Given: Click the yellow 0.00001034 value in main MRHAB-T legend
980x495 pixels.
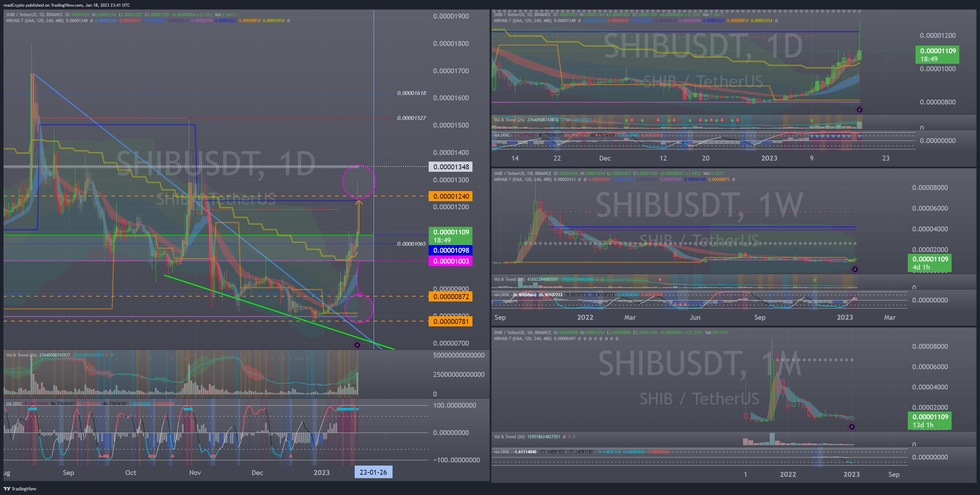Looking at the screenshot, I should pyautogui.click(x=273, y=21).
